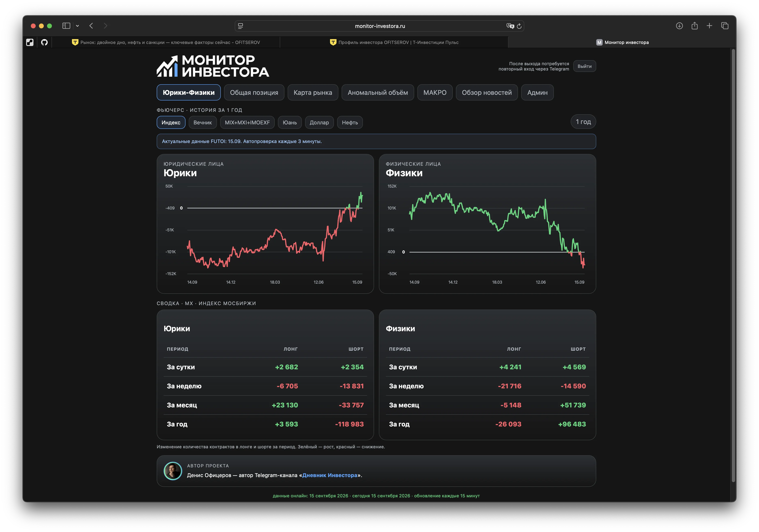Click the Физики 'За неделю' long value -21 716
759x532 pixels.
pyautogui.click(x=509, y=386)
